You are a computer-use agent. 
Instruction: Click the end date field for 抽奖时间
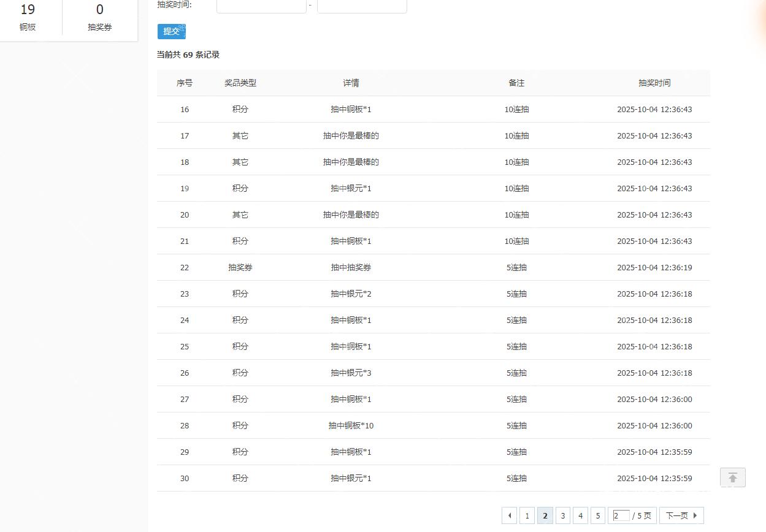pyautogui.click(x=362, y=6)
